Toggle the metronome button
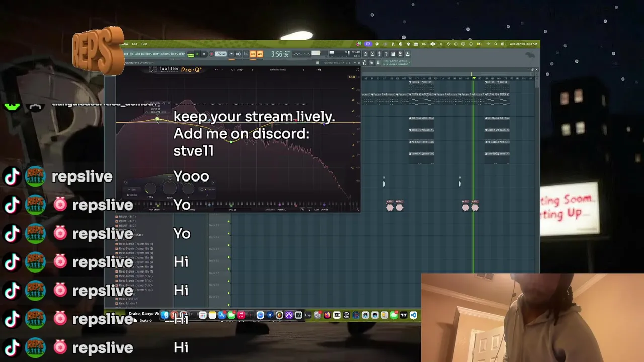Screen dimensions: 644x362 coord(232,54)
